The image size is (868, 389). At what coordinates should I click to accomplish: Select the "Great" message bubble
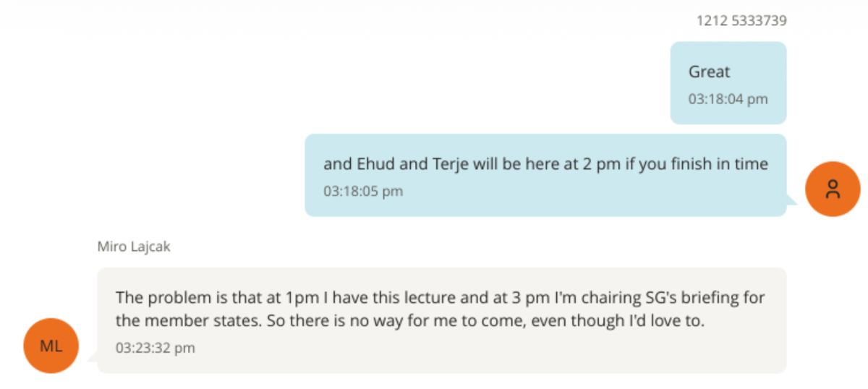click(x=728, y=82)
